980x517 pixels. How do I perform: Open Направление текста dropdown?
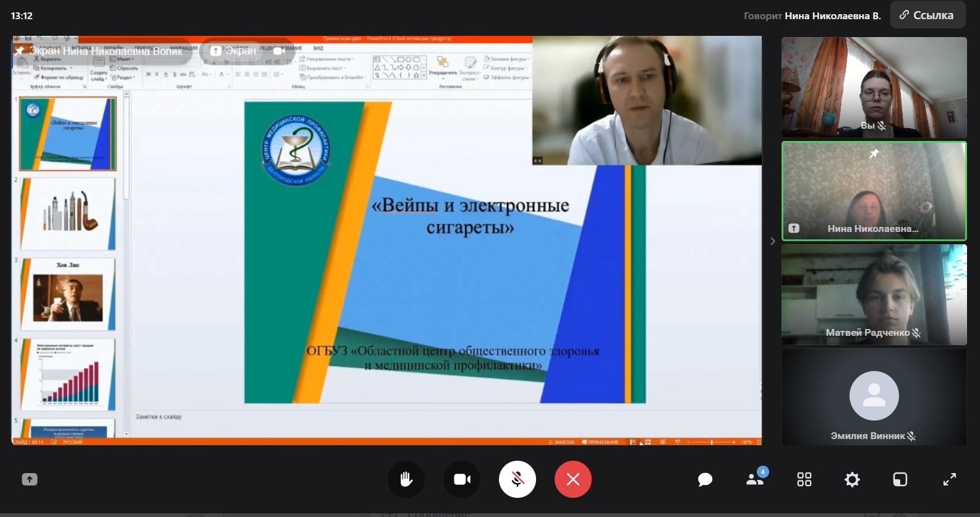[325, 59]
